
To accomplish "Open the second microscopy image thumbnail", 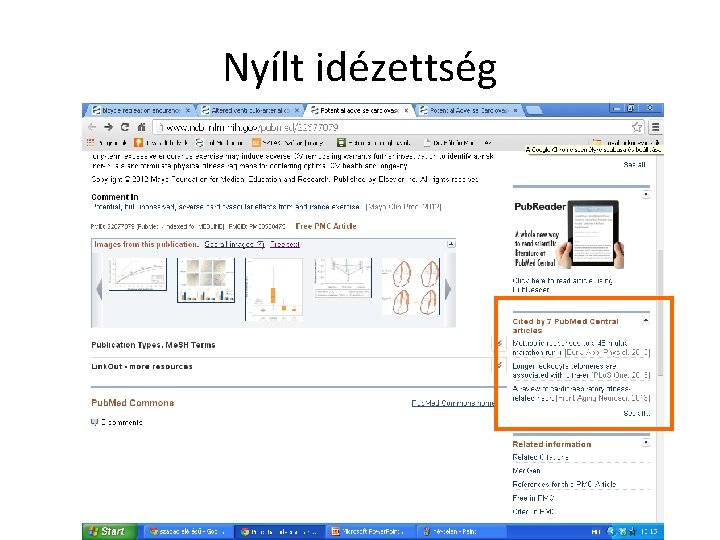I will click(x=206, y=280).
